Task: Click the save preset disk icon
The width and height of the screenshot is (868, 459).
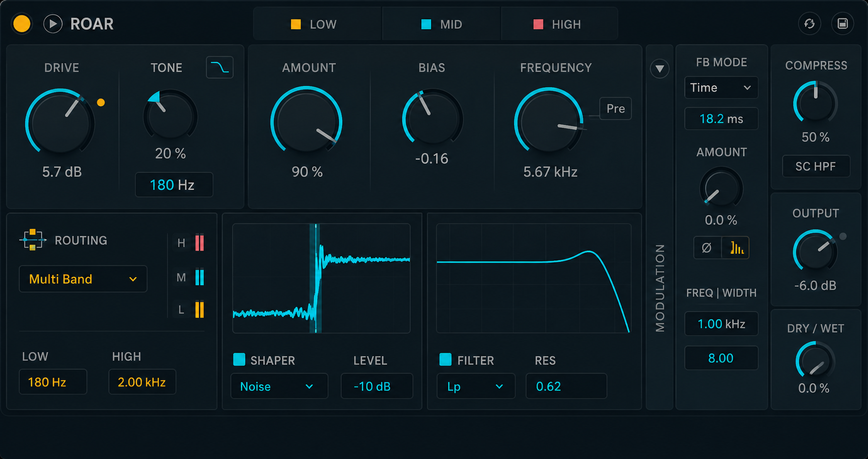Action: pyautogui.click(x=842, y=24)
